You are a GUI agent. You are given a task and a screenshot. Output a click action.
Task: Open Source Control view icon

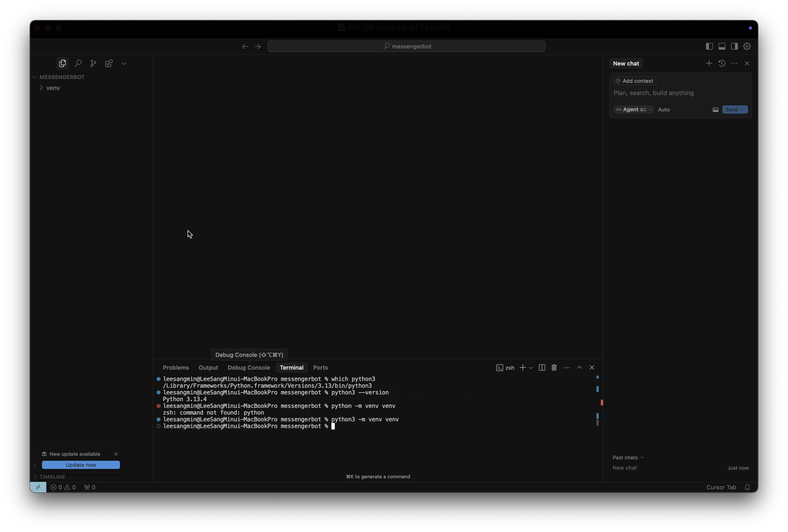pyautogui.click(x=94, y=63)
